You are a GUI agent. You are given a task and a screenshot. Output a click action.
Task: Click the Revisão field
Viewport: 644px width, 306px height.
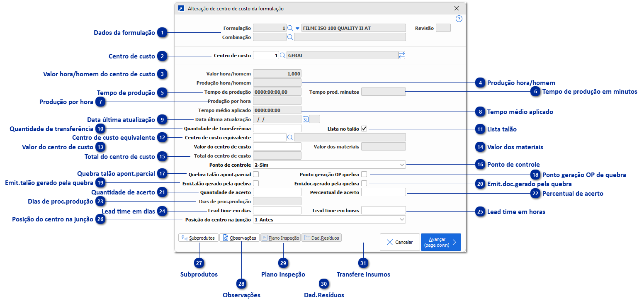click(443, 28)
